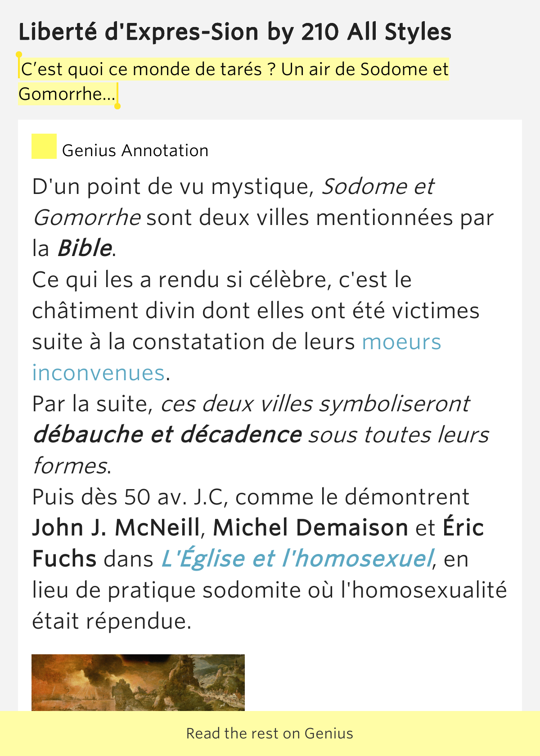540x756 pixels.
Task: Open the Sodom painting thumbnail
Action: [x=138, y=682]
